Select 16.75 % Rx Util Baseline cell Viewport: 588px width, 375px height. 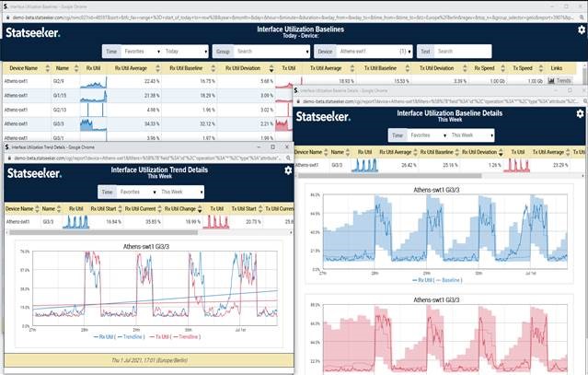pos(207,81)
